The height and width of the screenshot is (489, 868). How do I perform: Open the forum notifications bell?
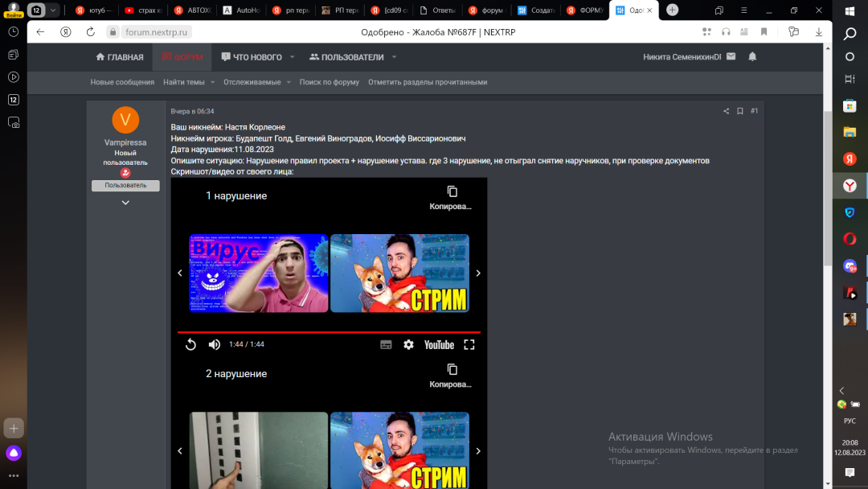point(752,57)
